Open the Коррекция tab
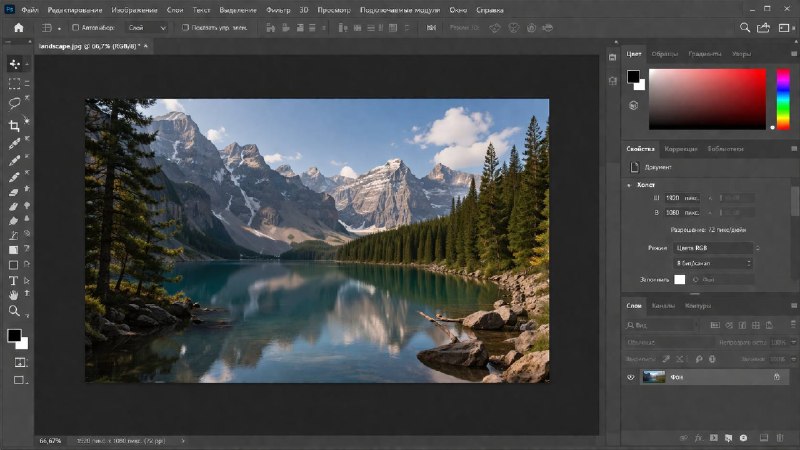800x450 pixels. click(x=681, y=148)
